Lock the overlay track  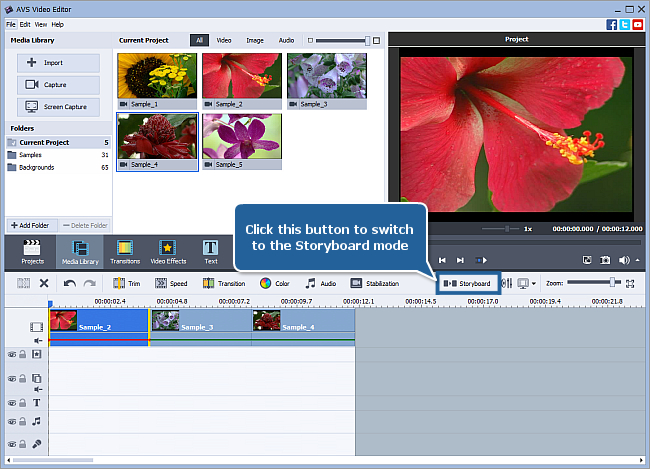tap(23, 379)
